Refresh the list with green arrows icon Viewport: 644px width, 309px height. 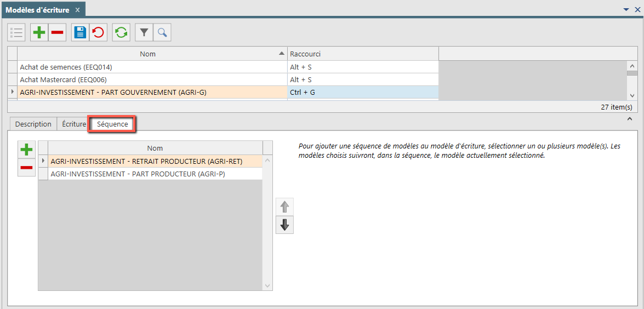[121, 32]
